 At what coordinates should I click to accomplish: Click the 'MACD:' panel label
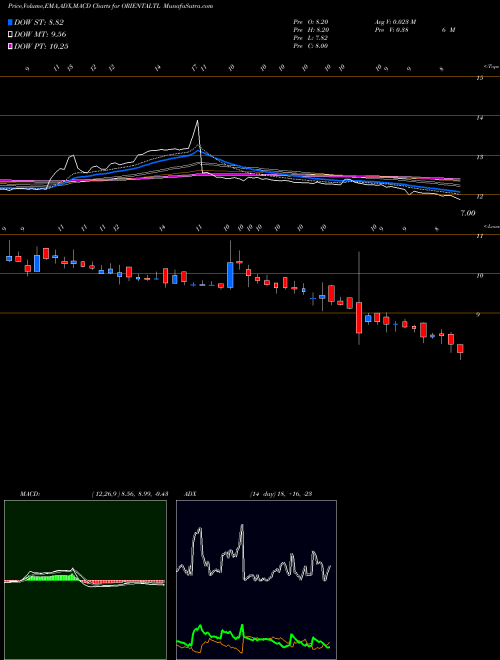tap(29, 494)
